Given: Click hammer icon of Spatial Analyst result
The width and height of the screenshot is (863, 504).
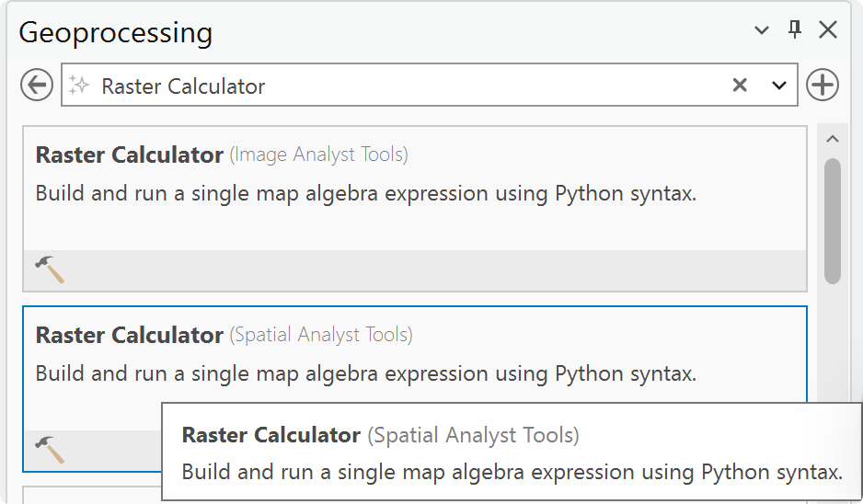Looking at the screenshot, I should (x=50, y=450).
